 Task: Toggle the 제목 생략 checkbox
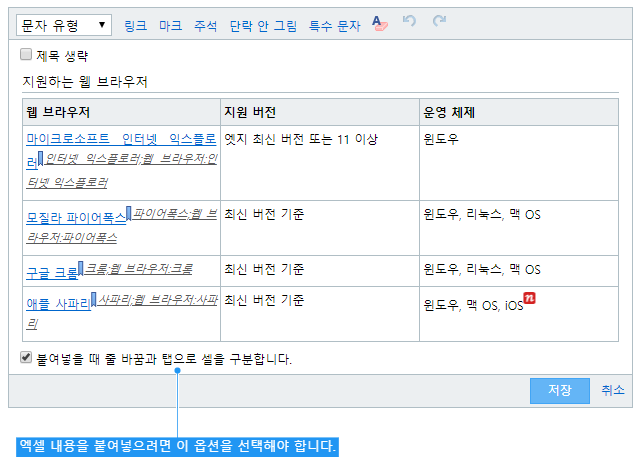[x=26, y=55]
